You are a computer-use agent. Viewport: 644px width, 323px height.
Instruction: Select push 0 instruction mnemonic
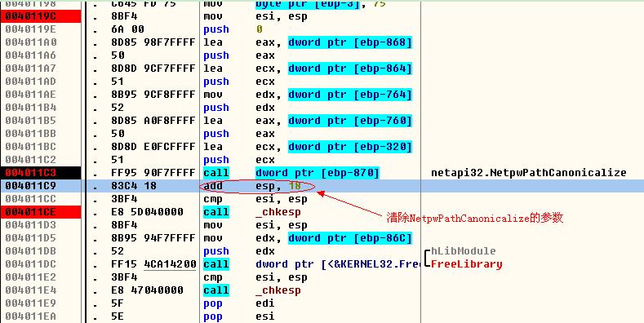pyautogui.click(x=216, y=29)
